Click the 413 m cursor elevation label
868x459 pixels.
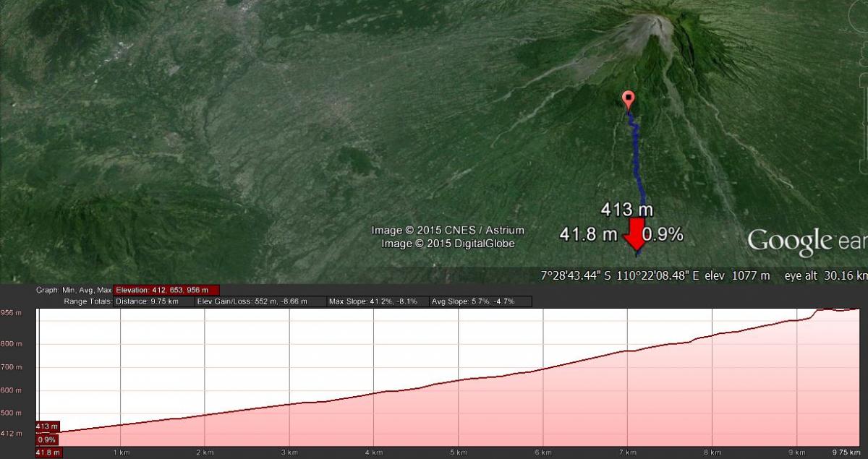click(x=47, y=426)
